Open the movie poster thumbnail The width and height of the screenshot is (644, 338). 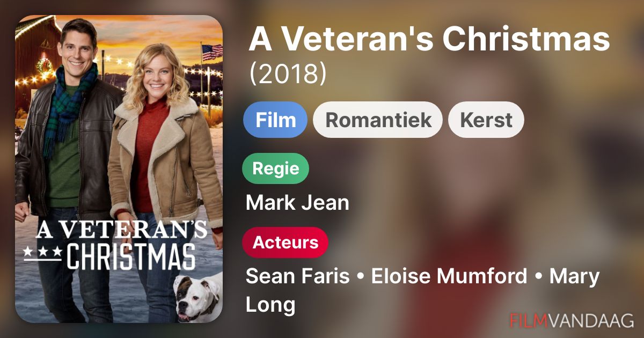(119, 169)
